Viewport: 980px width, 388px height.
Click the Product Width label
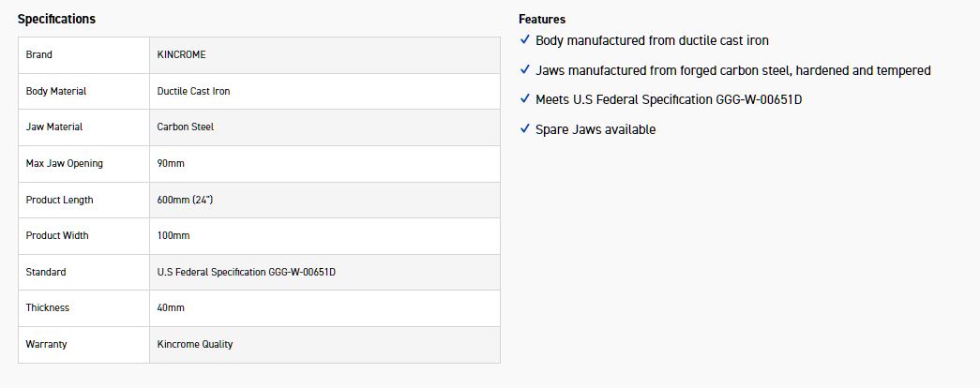tap(57, 235)
